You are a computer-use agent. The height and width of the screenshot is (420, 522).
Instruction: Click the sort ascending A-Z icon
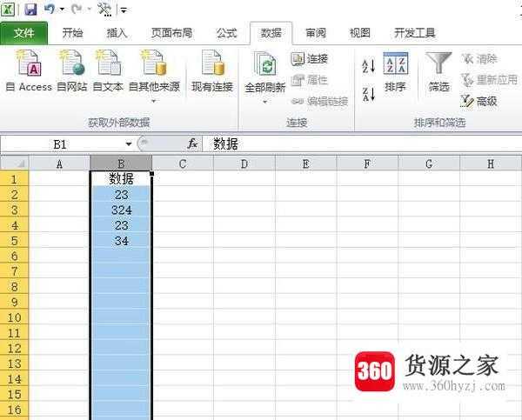pos(369,66)
